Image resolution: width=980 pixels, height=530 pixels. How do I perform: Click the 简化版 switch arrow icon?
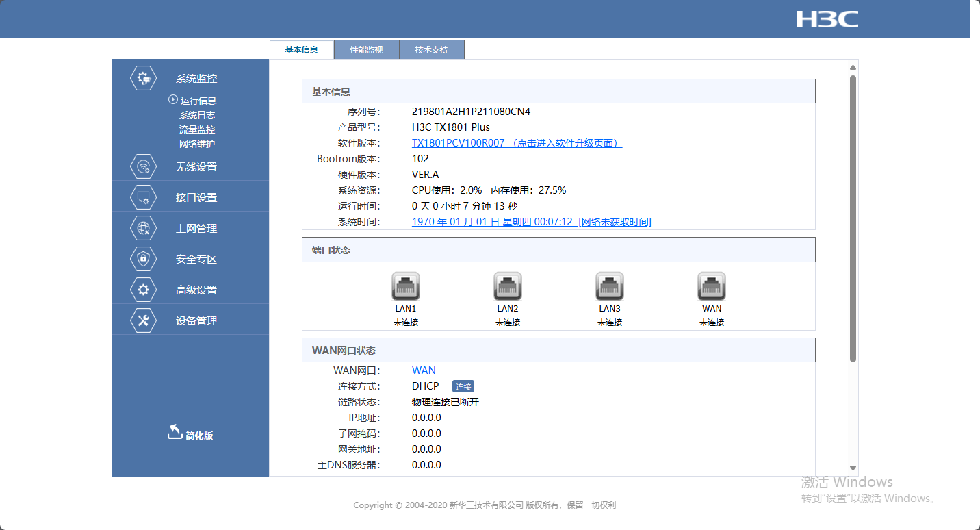(x=175, y=431)
